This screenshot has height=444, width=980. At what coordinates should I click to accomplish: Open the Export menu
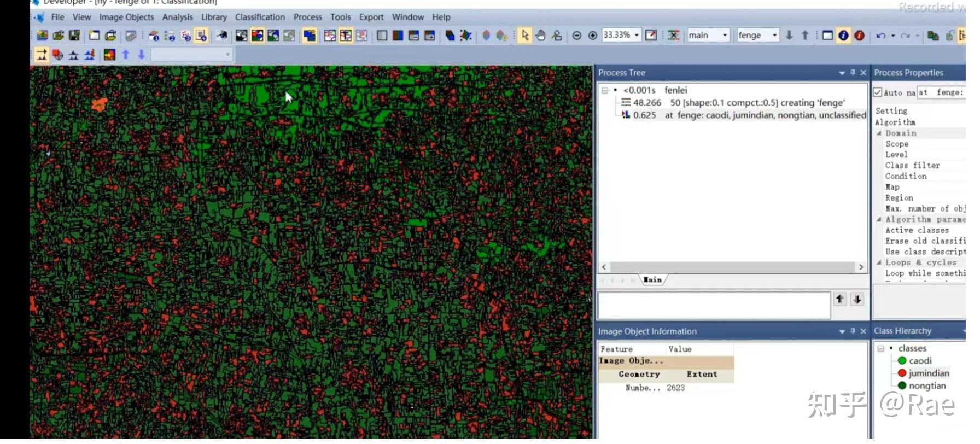click(x=371, y=17)
